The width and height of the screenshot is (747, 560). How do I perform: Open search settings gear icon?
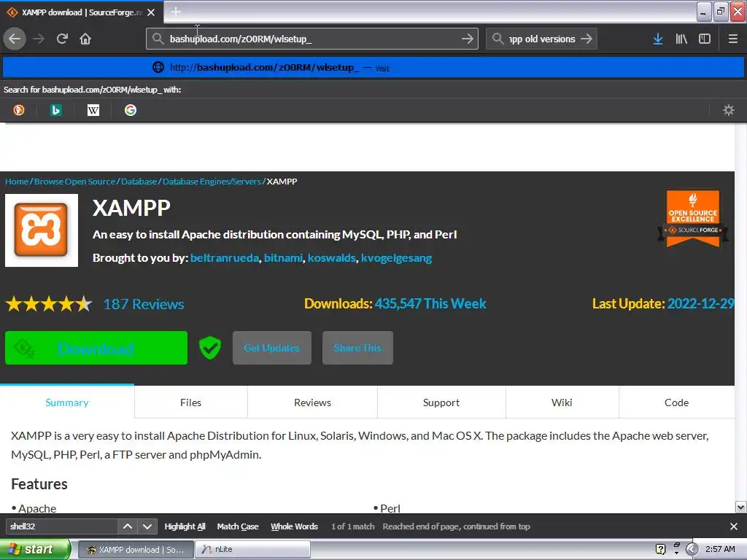(729, 110)
